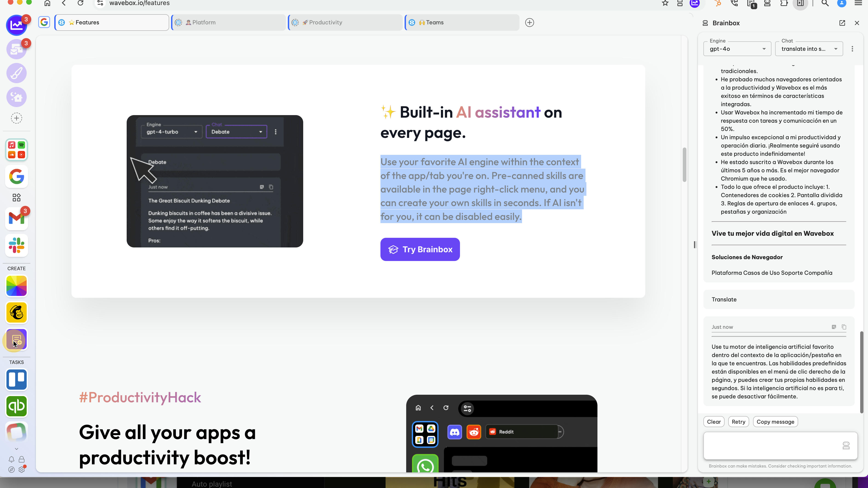Open the color wheel app under CREATE
Image resolution: width=868 pixels, height=488 pixels.
[17, 286]
